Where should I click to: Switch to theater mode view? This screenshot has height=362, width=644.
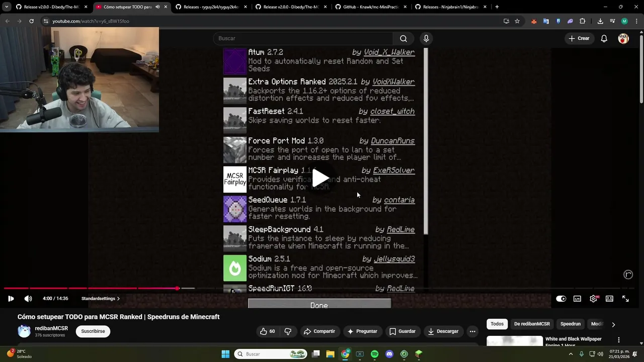(x=609, y=299)
